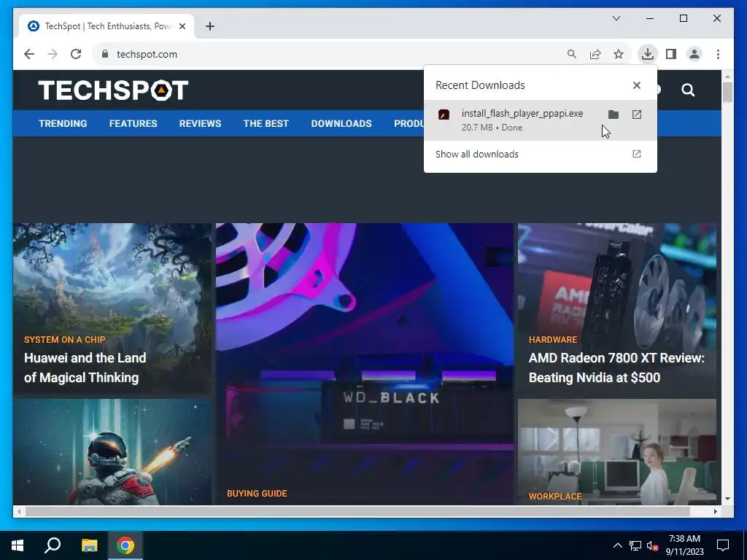Open the Windows Start menu
Viewport: 747px width, 560px height.
[18, 545]
